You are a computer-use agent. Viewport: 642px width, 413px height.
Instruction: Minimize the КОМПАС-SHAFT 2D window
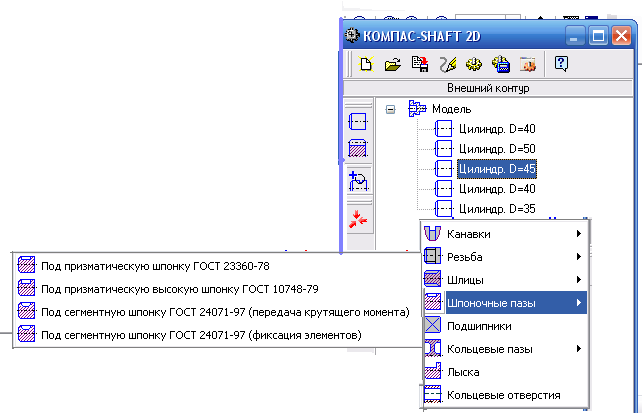(x=574, y=36)
